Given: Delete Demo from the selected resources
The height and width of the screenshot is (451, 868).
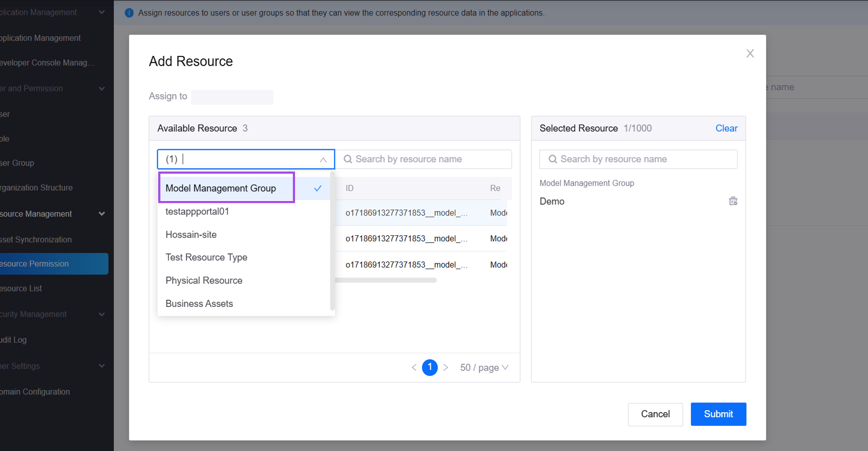Looking at the screenshot, I should coord(733,201).
